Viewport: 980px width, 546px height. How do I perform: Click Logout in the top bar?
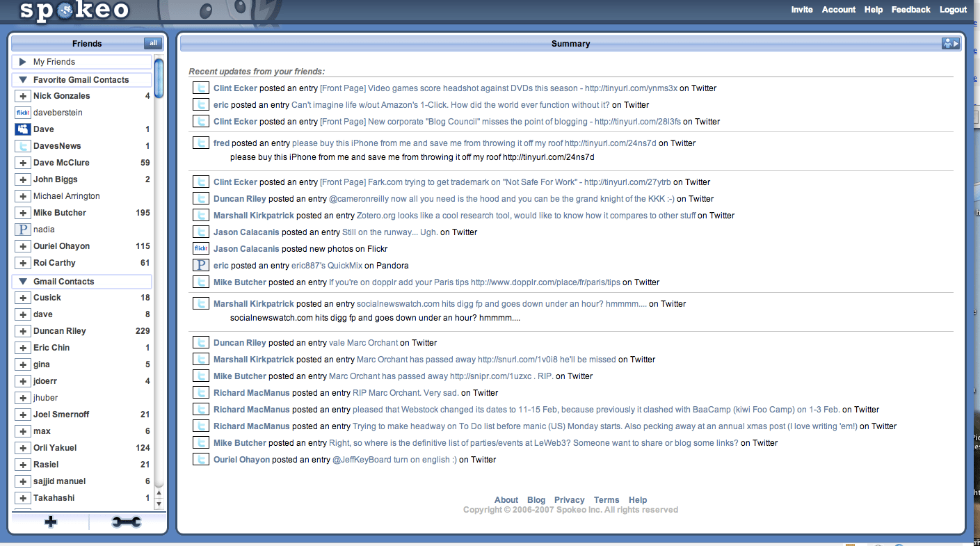coord(954,10)
